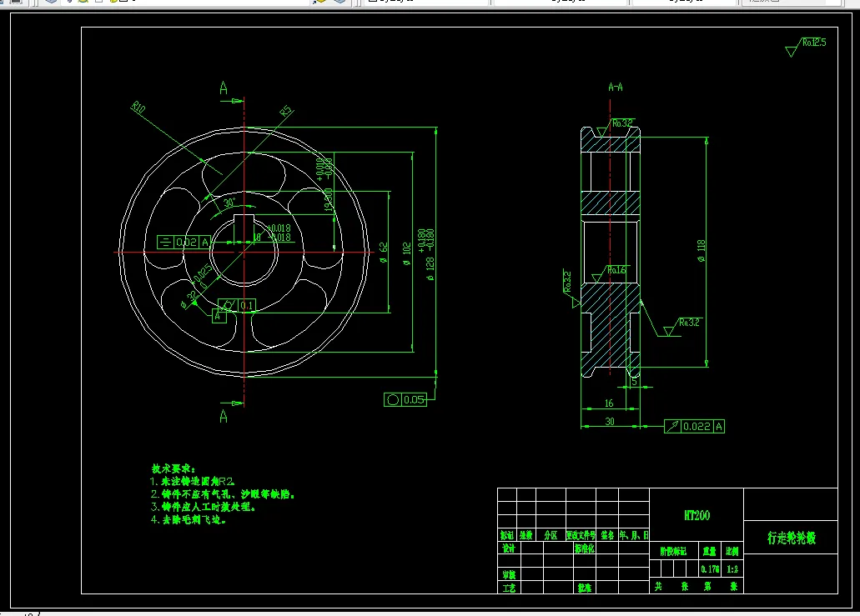
Task: Select the runout tolerance frame "0.022 A"
Action: [694, 427]
